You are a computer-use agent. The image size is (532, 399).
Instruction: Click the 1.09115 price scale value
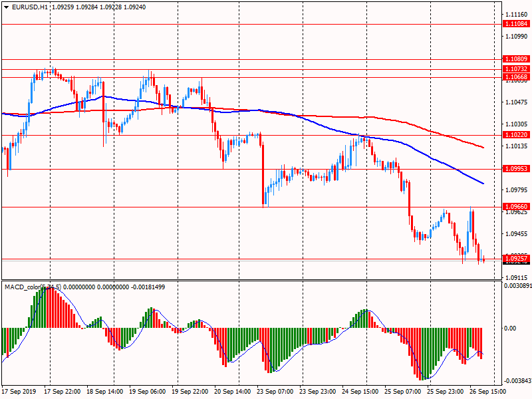tap(517, 277)
